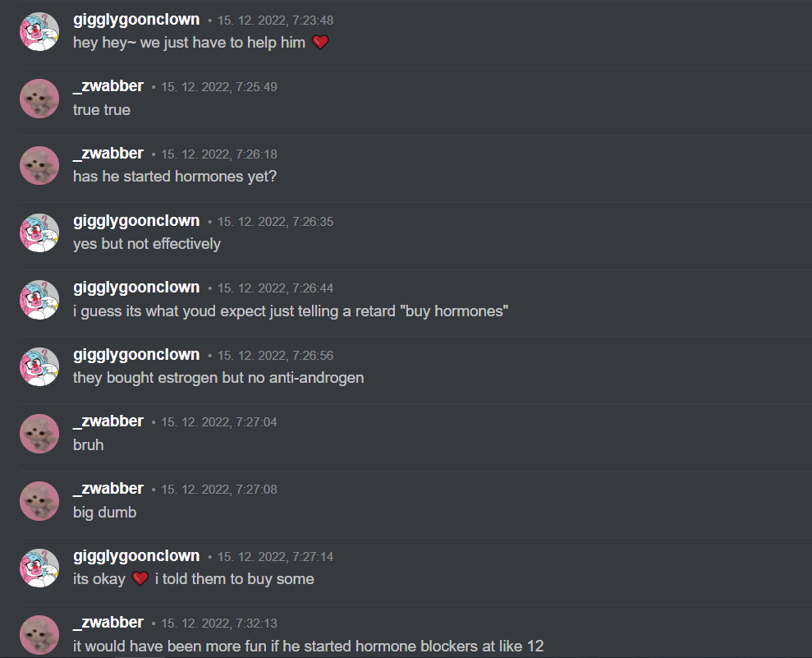Open _zwabber's avatar beside the 'true true' message
This screenshot has width=812, height=658.
pos(39,99)
